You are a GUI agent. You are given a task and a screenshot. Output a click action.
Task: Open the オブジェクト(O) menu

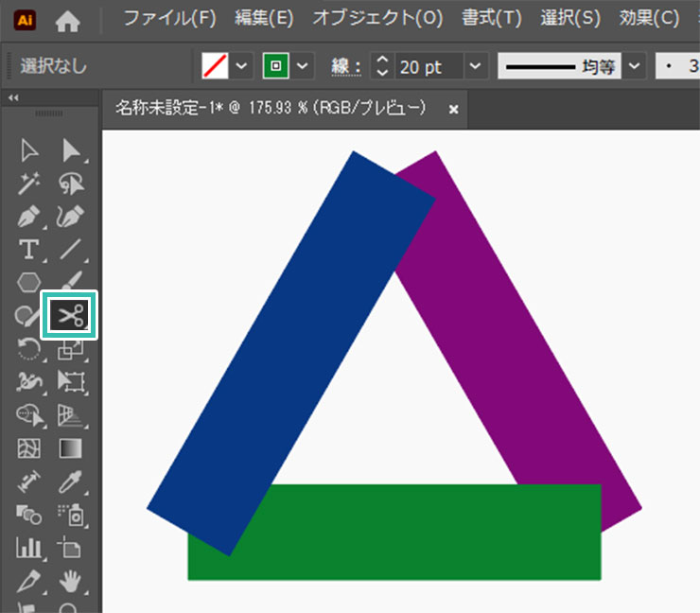click(x=377, y=18)
